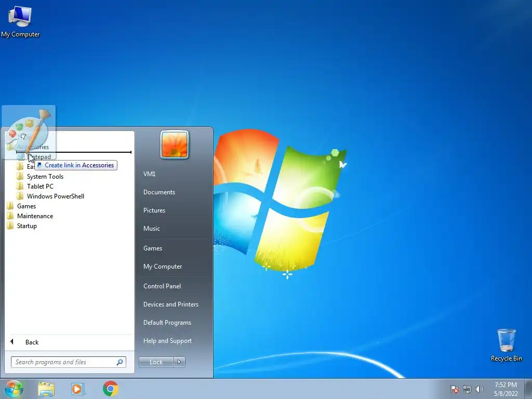Click the magnifier icon in the search box
Viewport: 532px width, 399px height.
pos(120,362)
